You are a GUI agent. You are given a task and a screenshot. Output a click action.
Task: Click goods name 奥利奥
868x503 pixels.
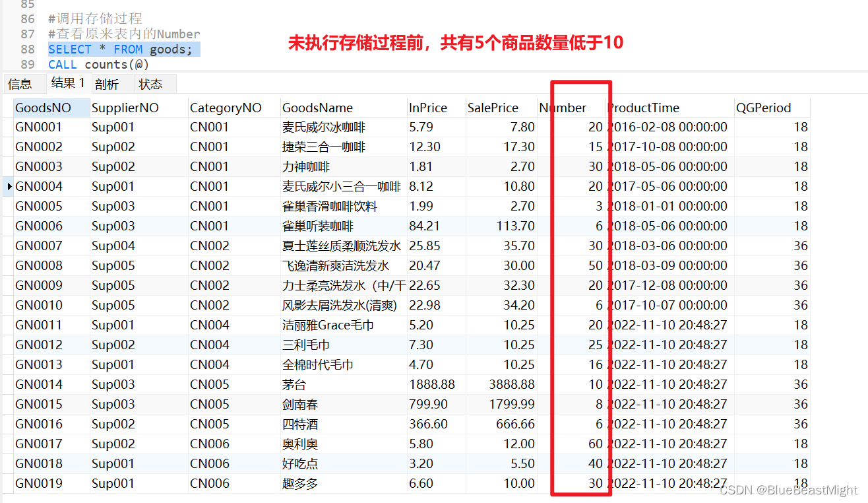tap(300, 444)
